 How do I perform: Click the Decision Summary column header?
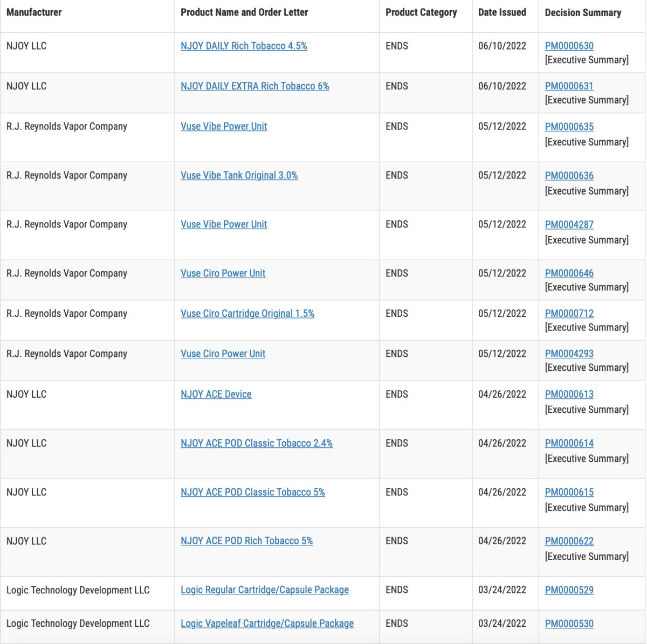pyautogui.click(x=583, y=12)
